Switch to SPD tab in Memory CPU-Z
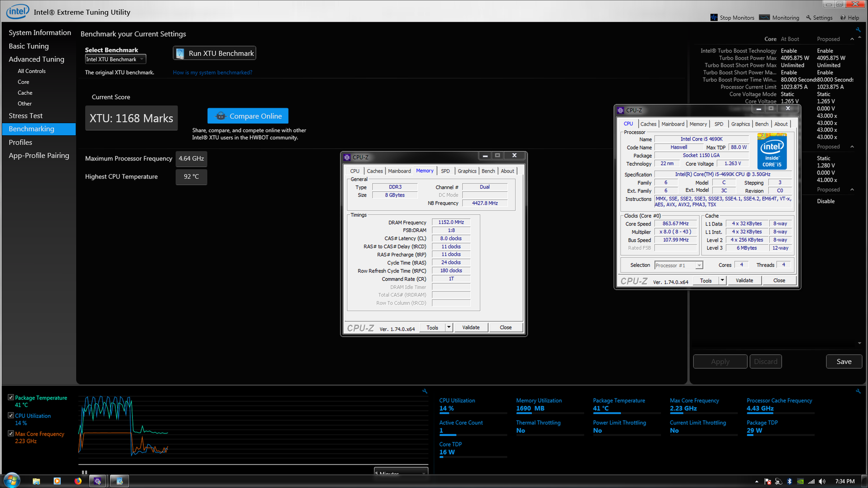The width and height of the screenshot is (868, 488). (x=445, y=171)
